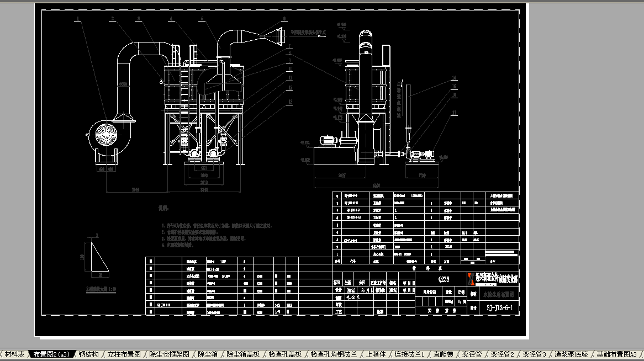644x361 pixels.
Task: Select the 变径管2 tab
Action: [502, 354]
